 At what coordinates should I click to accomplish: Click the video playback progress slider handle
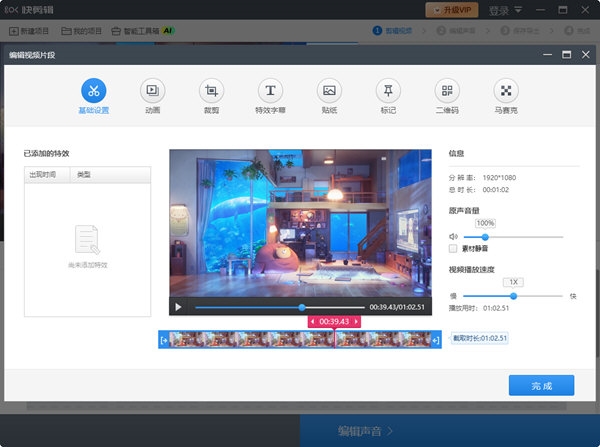tap(302, 307)
